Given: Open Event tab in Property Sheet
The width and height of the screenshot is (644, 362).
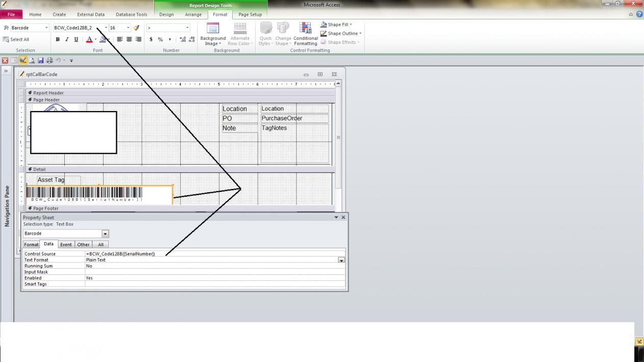Looking at the screenshot, I should tap(66, 244).
